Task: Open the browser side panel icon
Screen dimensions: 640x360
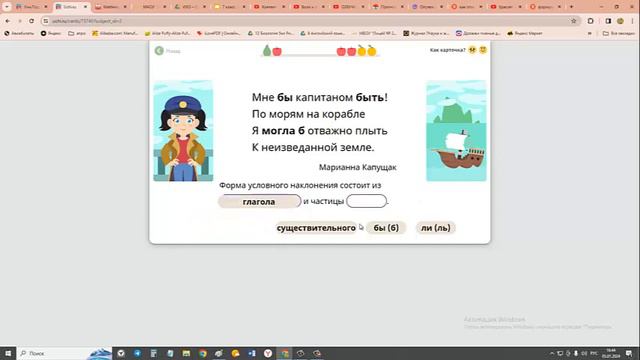Action: pos(608,21)
